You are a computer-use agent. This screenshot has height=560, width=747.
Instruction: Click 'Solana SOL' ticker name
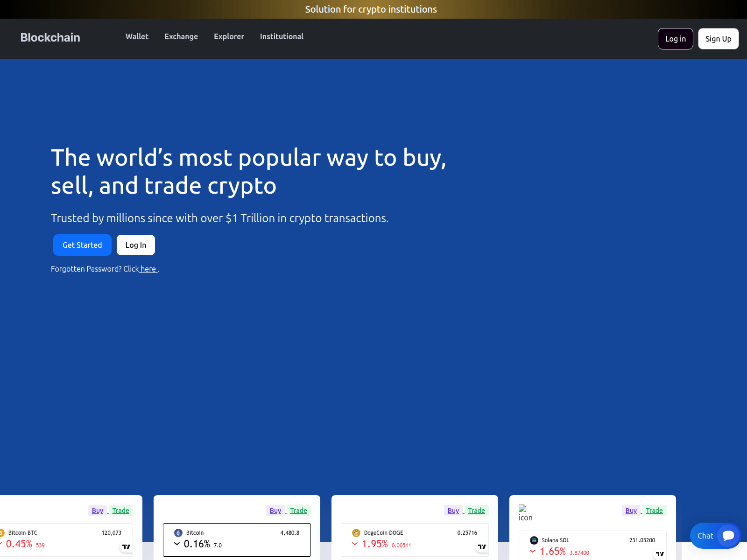[556, 540]
